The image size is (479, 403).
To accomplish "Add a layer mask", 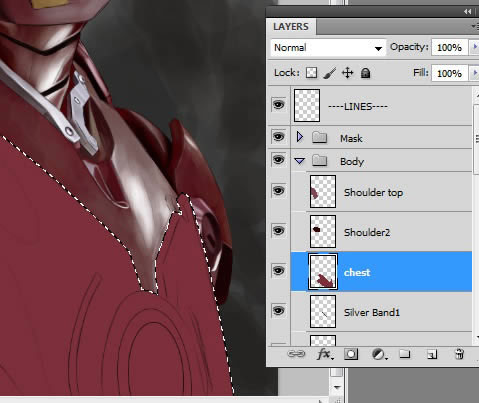I will coord(351,354).
